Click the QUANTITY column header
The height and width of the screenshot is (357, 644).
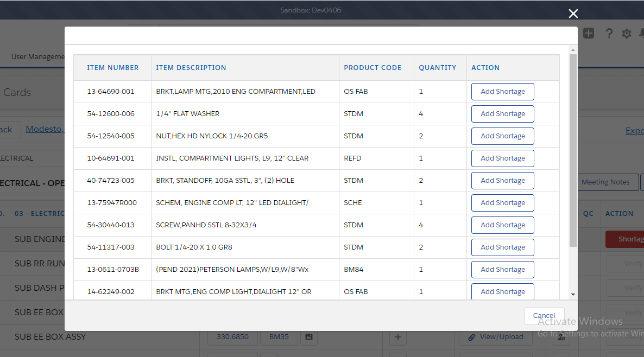(437, 68)
